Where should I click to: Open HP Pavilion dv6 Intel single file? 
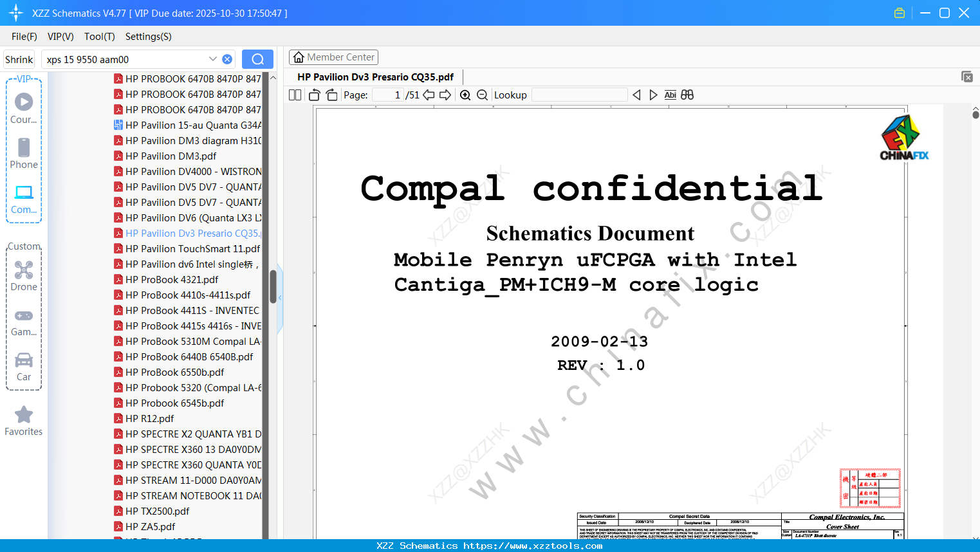point(187,264)
